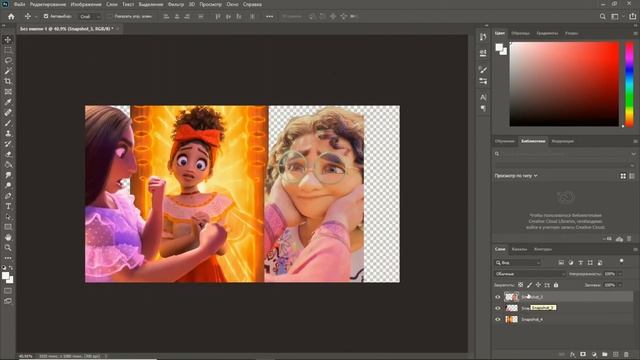Select the Eyedropper tool
The height and width of the screenshot is (360, 640).
[8, 102]
